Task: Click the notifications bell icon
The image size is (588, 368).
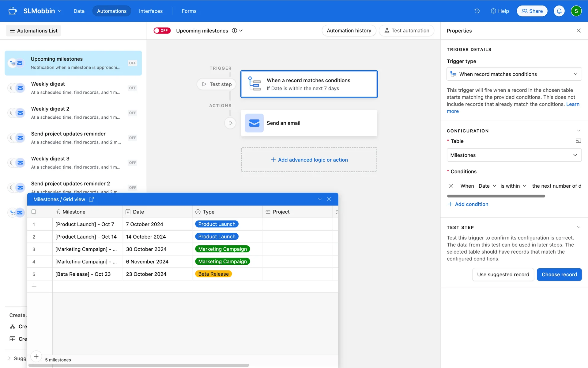Action: (559, 11)
